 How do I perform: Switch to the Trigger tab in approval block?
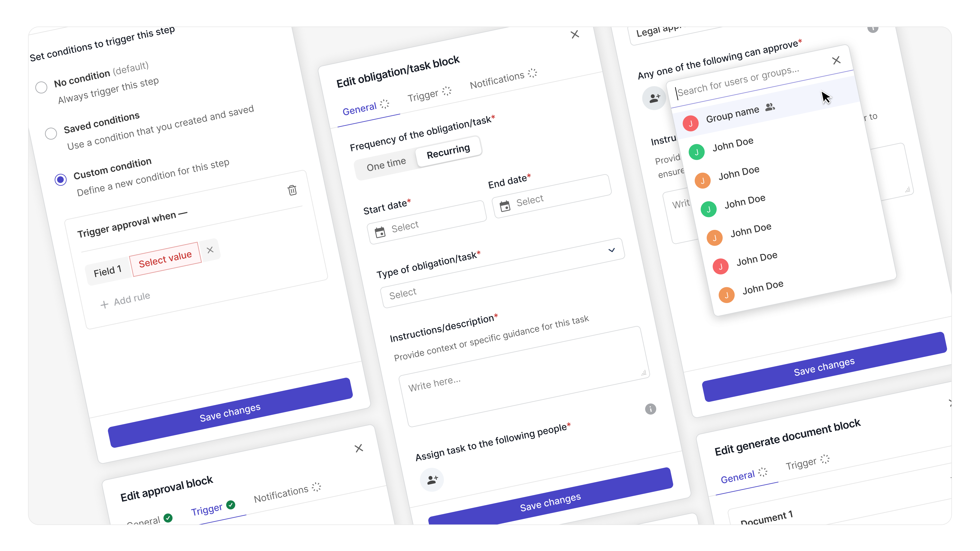(206, 507)
